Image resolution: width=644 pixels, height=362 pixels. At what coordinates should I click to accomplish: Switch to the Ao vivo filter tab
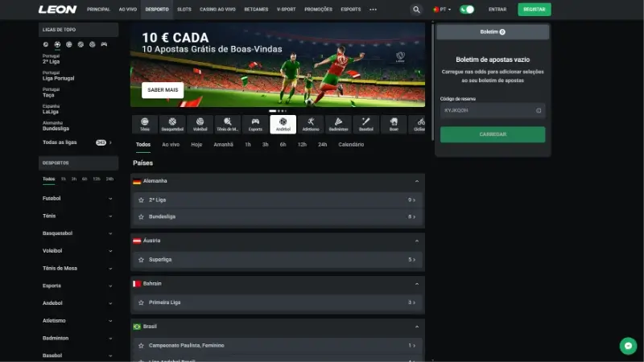171,145
